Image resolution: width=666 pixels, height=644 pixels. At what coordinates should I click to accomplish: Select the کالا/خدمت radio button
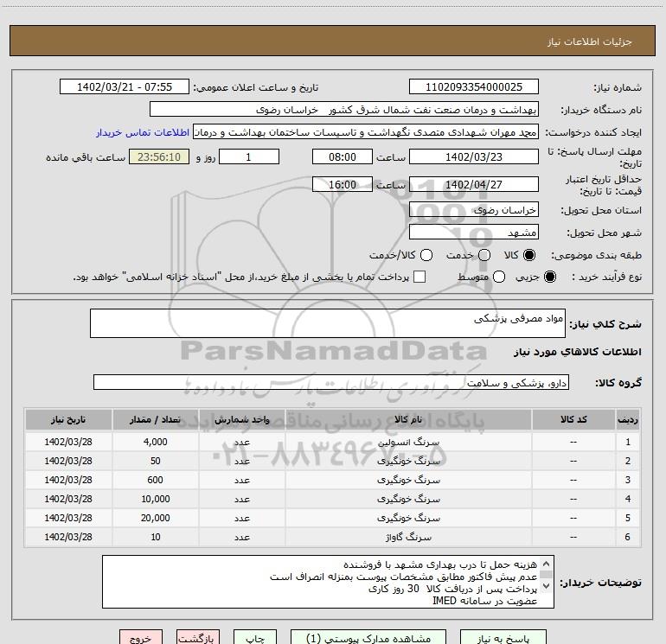[x=426, y=255]
